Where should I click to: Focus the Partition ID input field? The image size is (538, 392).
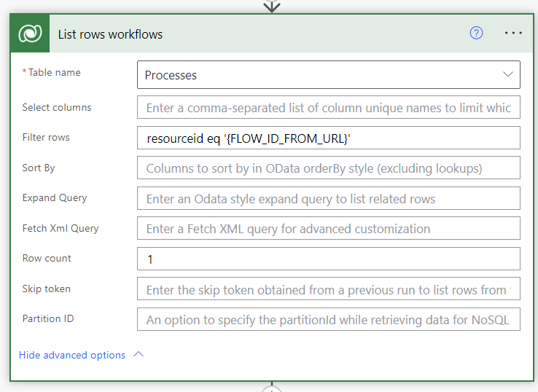(328, 319)
